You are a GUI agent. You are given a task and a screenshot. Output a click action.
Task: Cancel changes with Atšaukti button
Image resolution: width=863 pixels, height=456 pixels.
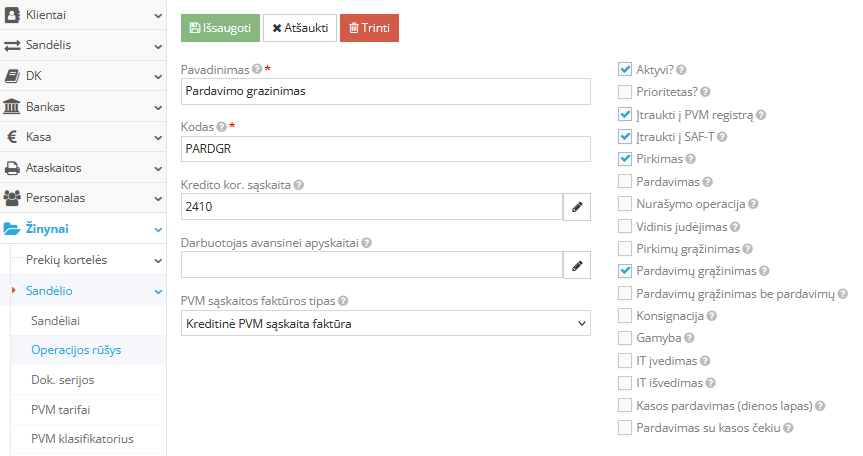300,28
